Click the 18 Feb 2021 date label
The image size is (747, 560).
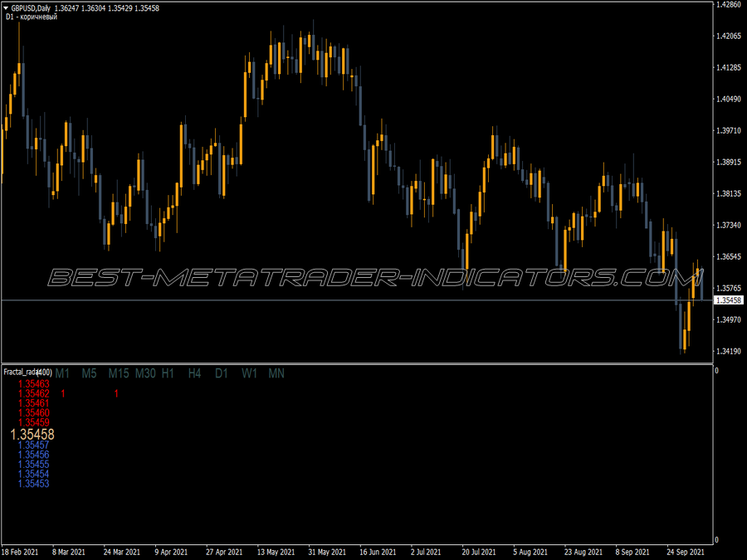click(20, 552)
